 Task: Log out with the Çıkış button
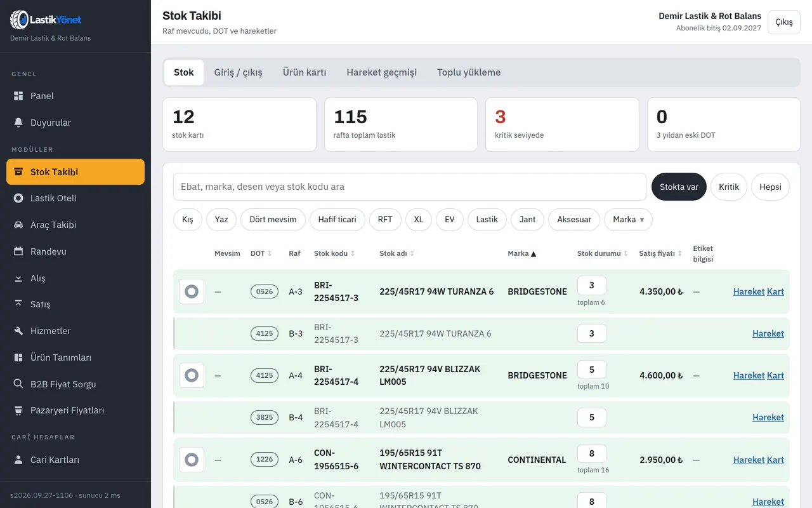784,22
